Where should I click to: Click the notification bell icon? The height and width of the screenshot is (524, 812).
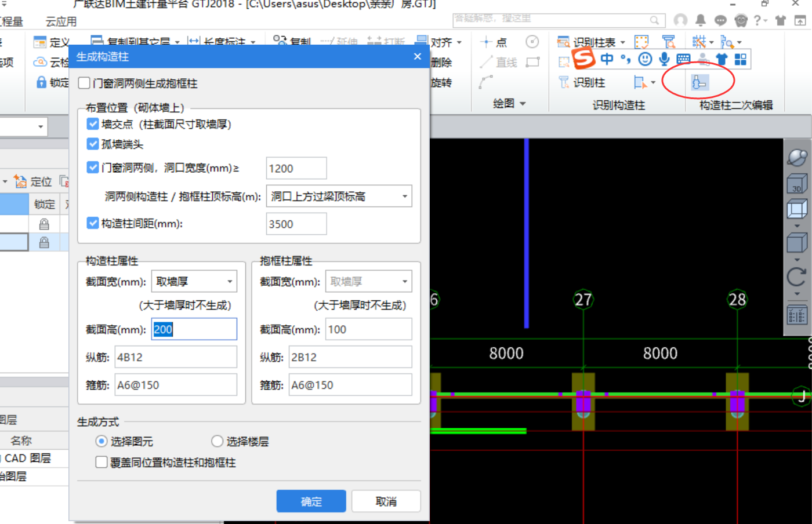(701, 20)
